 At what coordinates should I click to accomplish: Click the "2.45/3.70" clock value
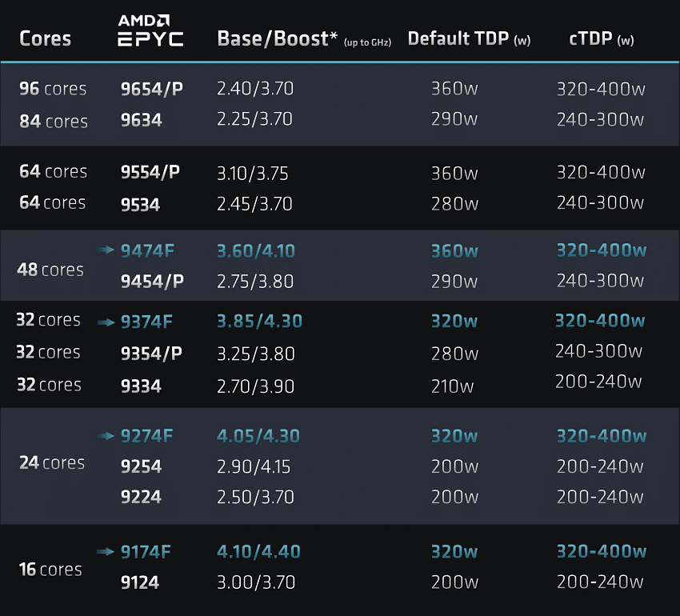[255, 204]
